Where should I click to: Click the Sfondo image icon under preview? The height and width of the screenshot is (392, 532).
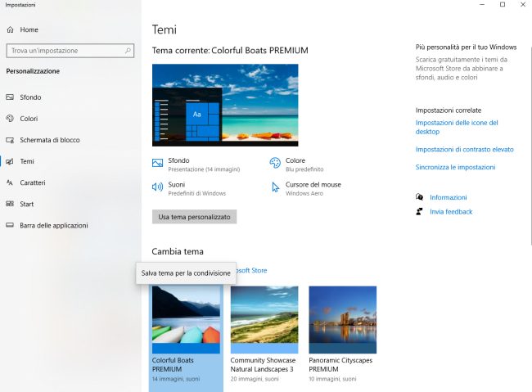click(157, 163)
